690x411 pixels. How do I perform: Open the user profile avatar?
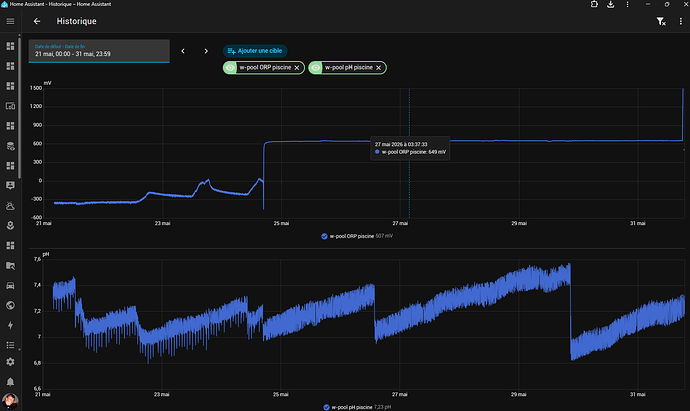coord(10,401)
